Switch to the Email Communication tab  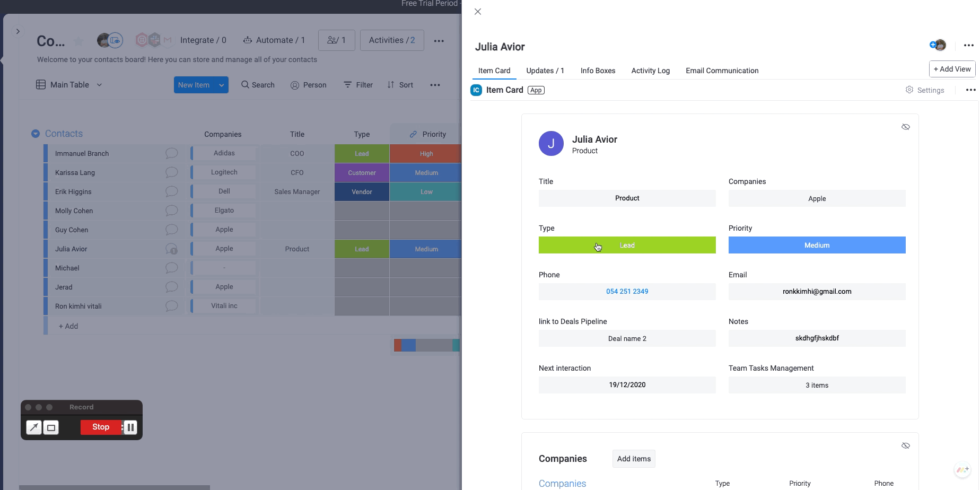[722, 71]
